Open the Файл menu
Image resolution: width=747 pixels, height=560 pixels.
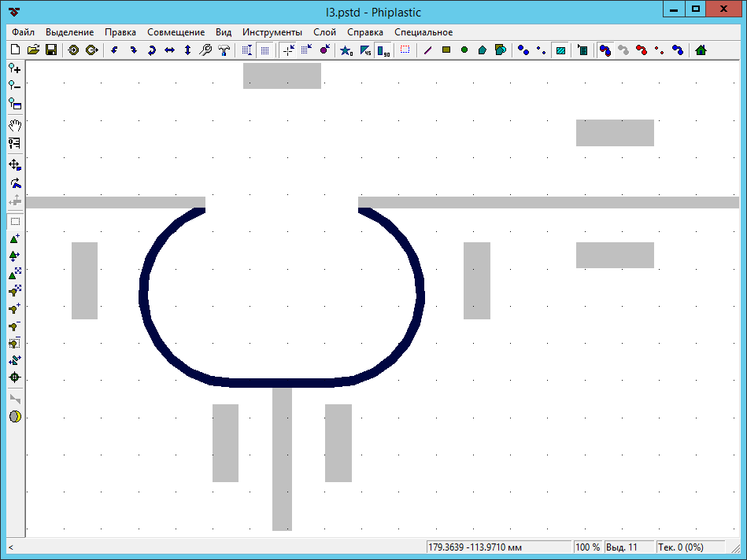pos(23,32)
